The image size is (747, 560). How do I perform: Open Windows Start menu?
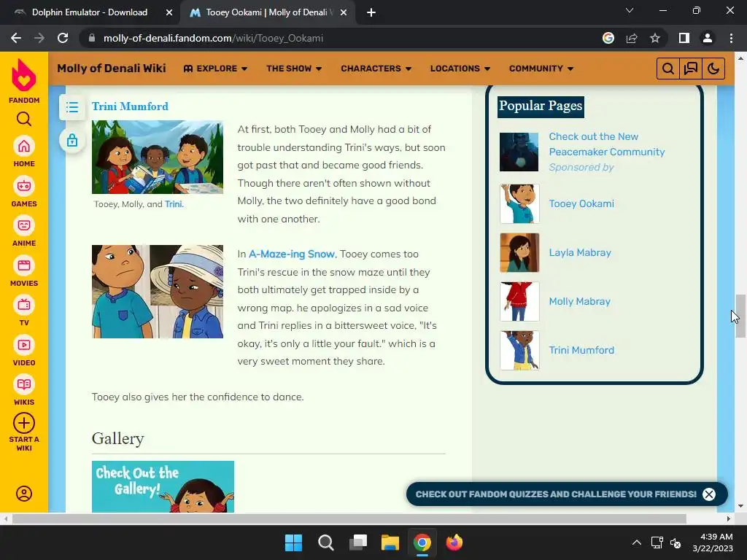click(x=293, y=542)
